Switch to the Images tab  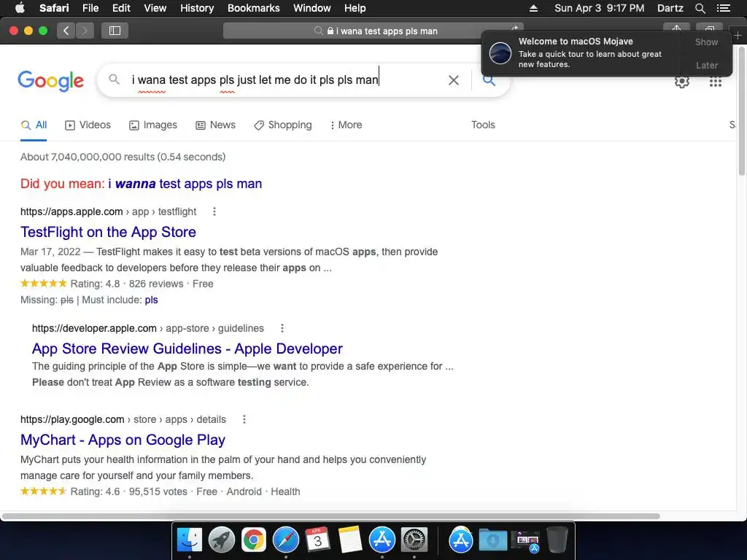pyautogui.click(x=153, y=125)
